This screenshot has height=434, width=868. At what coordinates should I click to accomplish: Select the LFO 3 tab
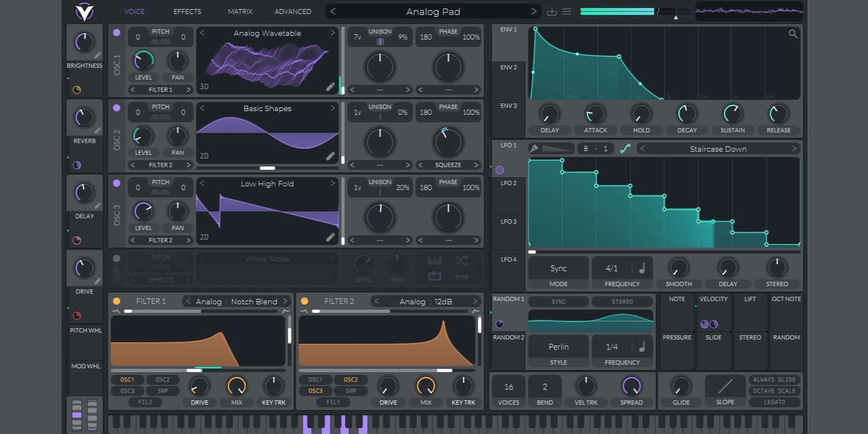pos(508,235)
